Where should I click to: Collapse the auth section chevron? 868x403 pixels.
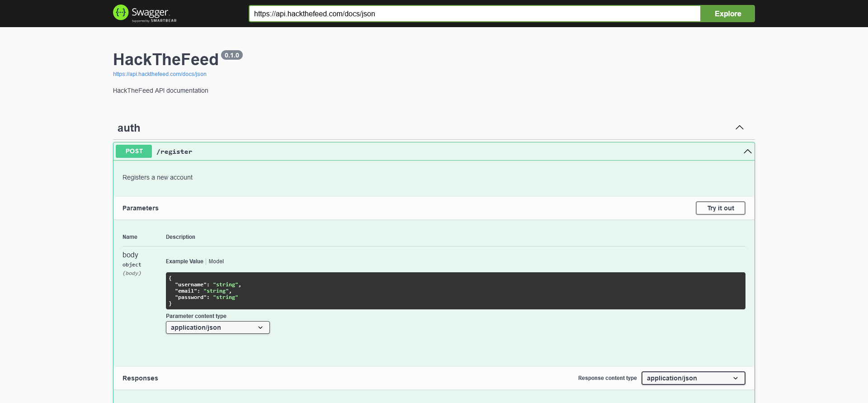(740, 128)
